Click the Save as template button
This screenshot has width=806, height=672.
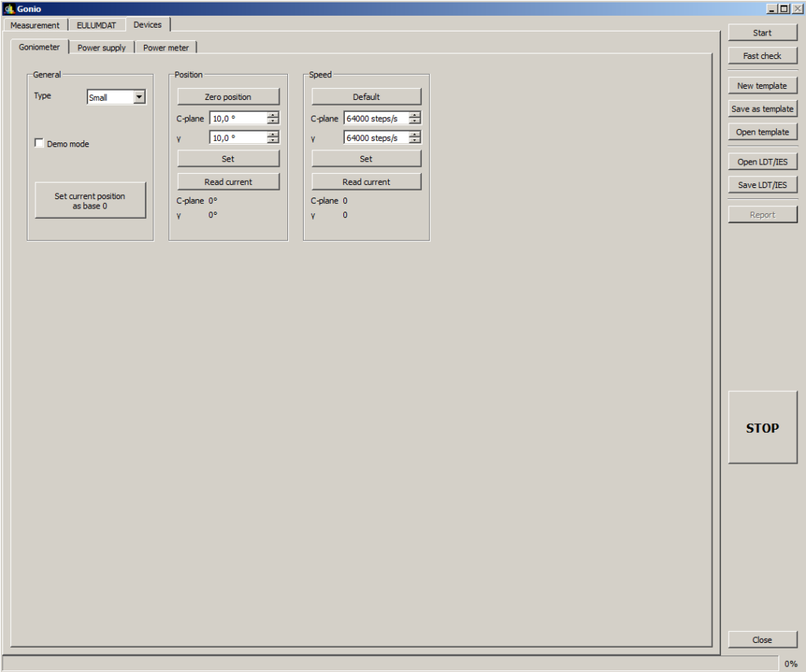[x=762, y=109]
